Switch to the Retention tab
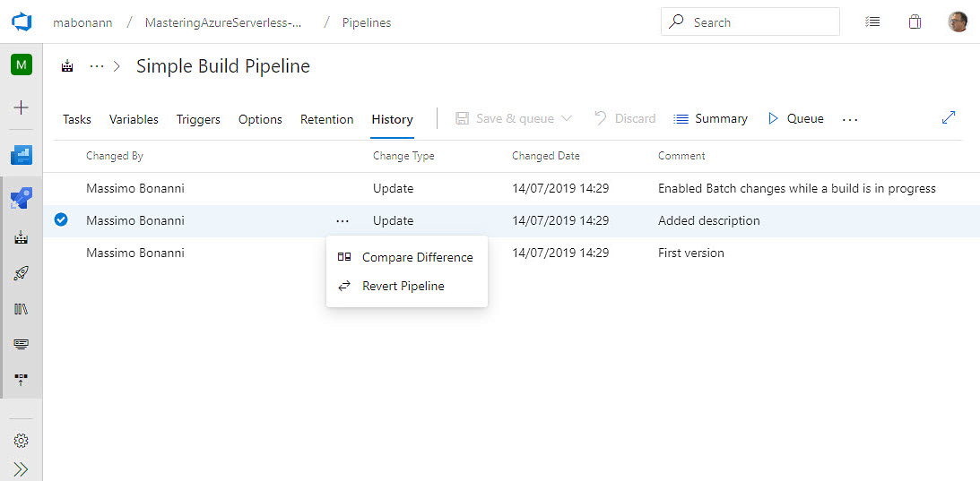This screenshot has width=980, height=481. [x=327, y=119]
